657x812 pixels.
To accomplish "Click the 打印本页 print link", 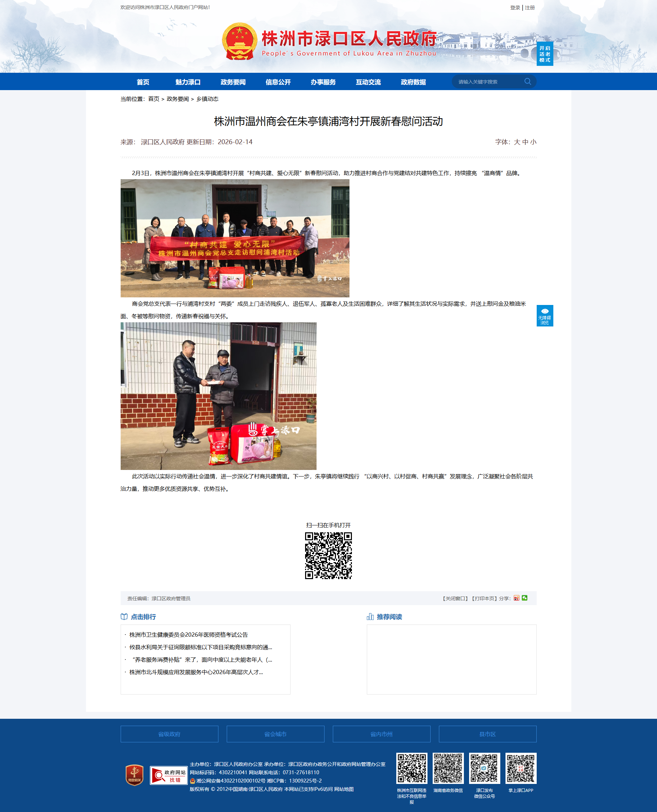I will coord(484,598).
